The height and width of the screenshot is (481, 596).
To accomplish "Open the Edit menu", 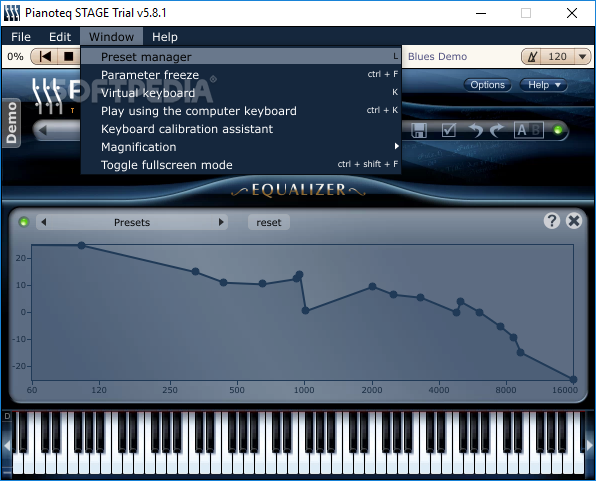I will [x=60, y=37].
